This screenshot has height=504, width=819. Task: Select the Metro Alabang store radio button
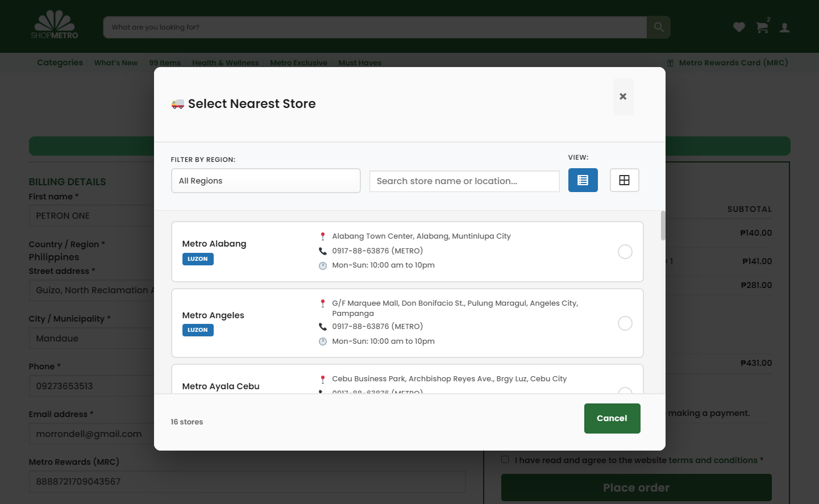625,252
